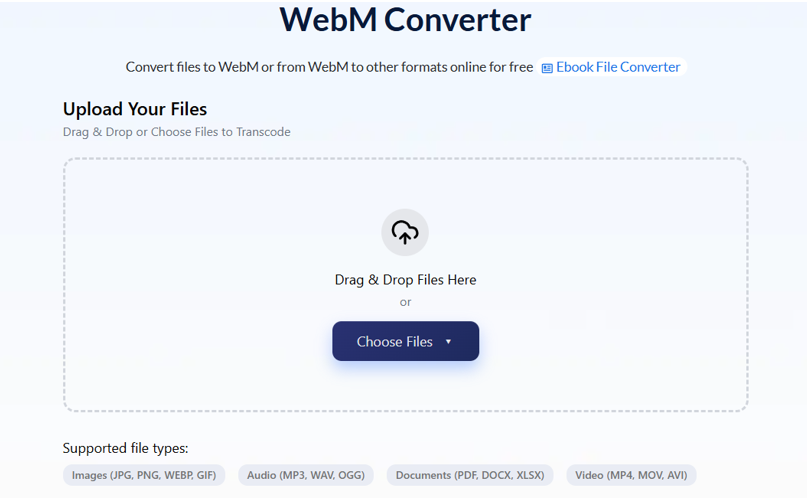Select the Audio (MP3, WAV, OGG) tag
Viewport: 807px width, 500px height.
tap(306, 475)
